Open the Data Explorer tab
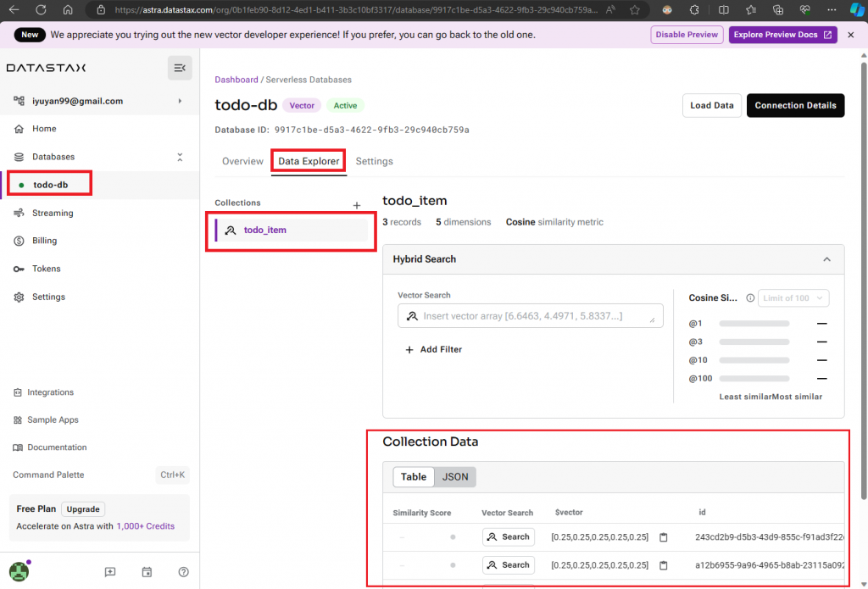Viewport: 868px width, 589px height. 309,161
